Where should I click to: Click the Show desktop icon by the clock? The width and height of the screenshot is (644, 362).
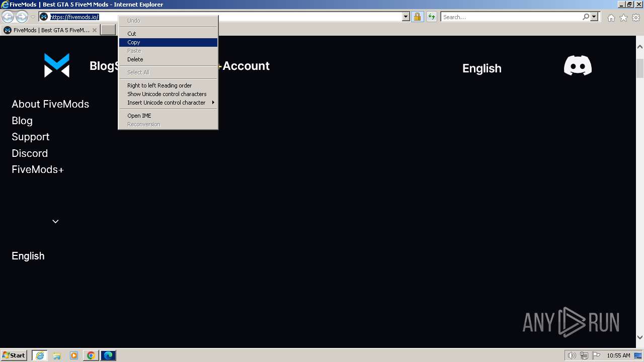point(638,355)
